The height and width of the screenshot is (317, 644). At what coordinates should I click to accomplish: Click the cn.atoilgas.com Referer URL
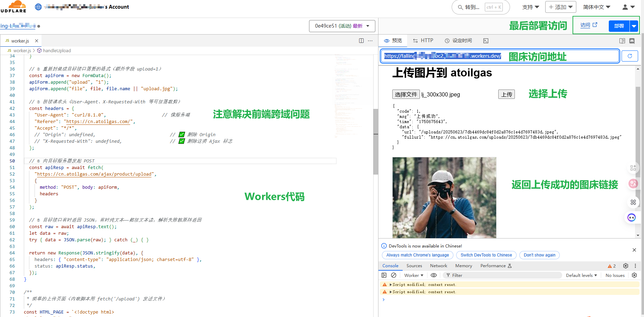tap(98, 122)
